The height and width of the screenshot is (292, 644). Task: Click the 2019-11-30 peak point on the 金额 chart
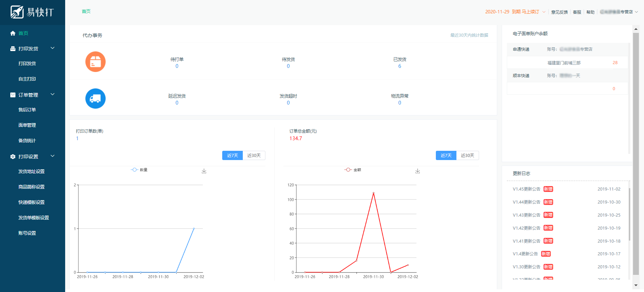[373, 193]
